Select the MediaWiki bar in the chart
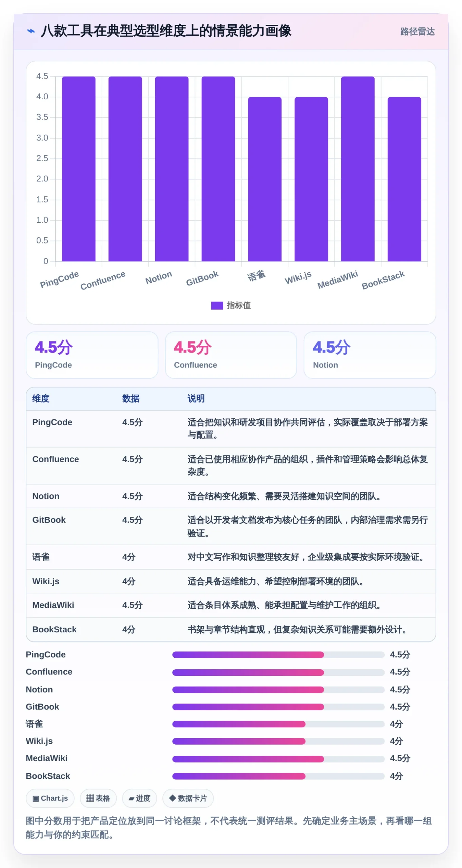Screen dimensions: 462x868 point(358,169)
